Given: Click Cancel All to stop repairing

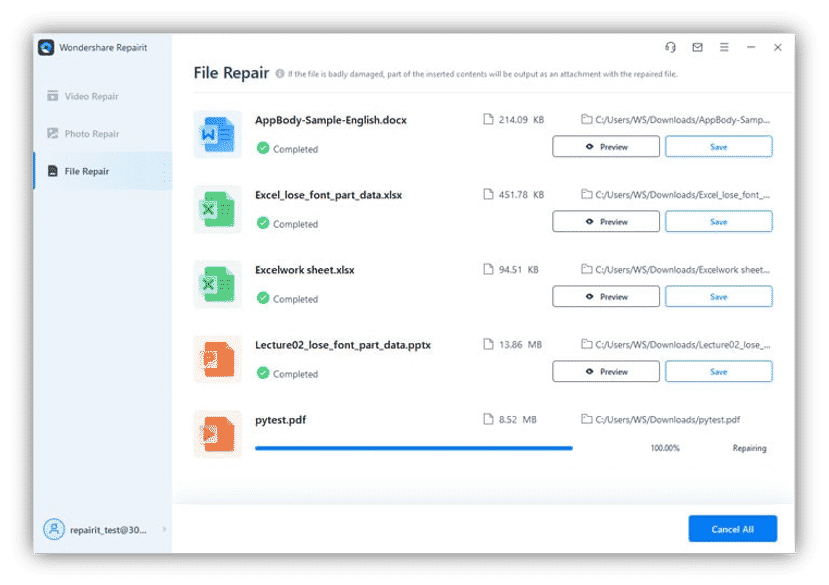Looking at the screenshot, I should (x=732, y=528).
